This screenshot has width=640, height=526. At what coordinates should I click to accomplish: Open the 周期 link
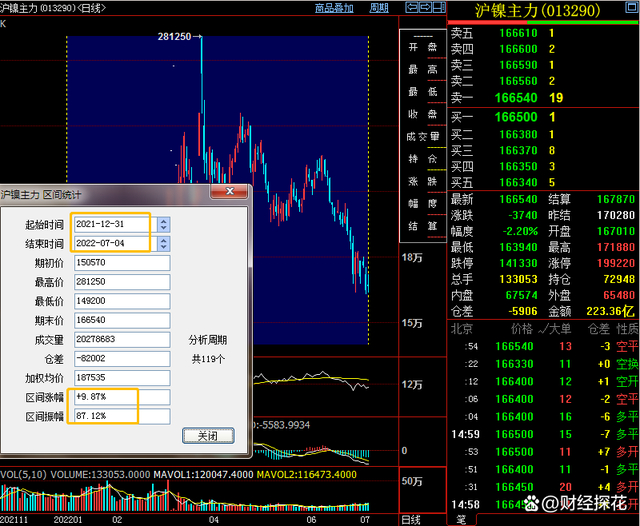pos(379,8)
